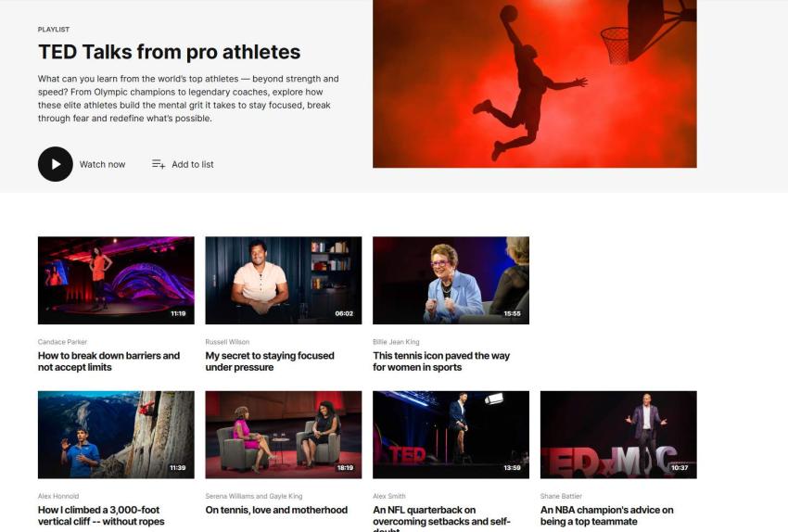Screen dimensions: 788x532
Task: Click the black play button icon
Action: click(x=56, y=164)
